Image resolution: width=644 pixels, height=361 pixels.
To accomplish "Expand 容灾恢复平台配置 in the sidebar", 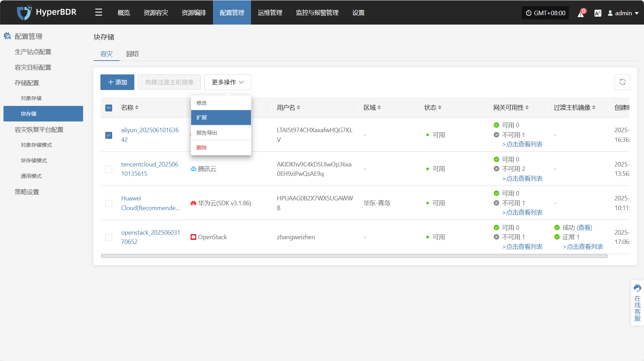I will click(39, 129).
